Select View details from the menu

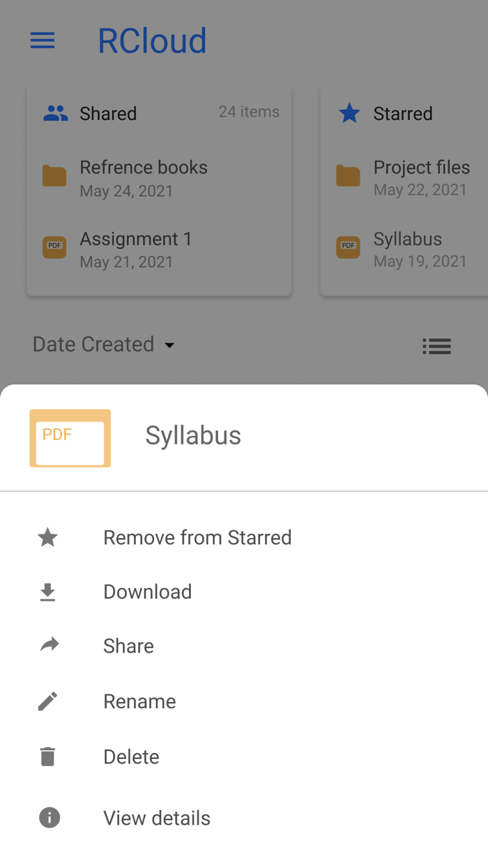point(157,817)
